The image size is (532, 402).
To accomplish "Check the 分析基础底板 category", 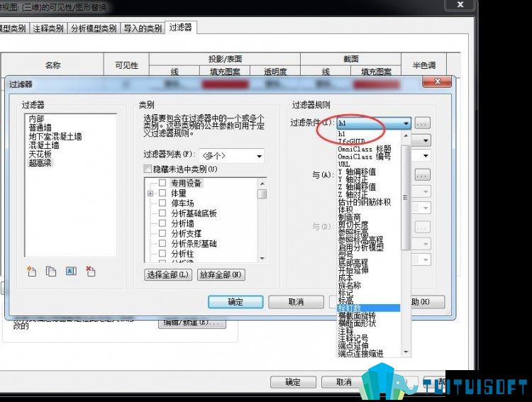I will pos(162,213).
